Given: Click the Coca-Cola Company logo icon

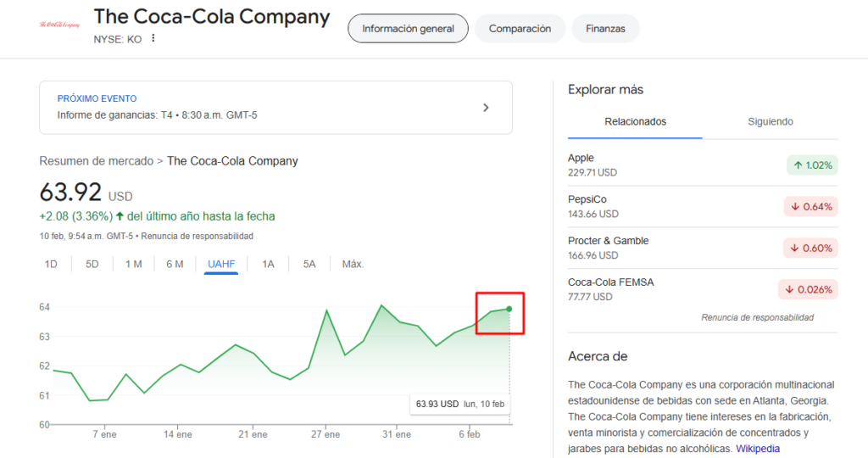Looking at the screenshot, I should click(59, 25).
